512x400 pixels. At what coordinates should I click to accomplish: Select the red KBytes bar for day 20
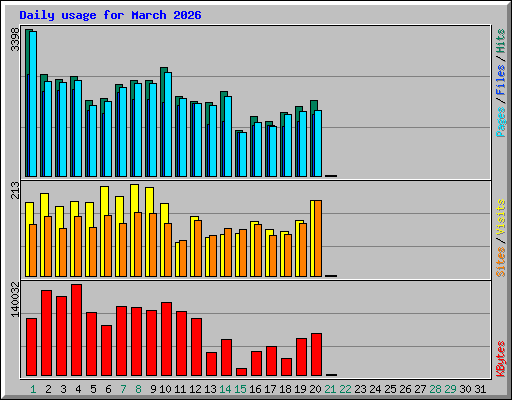coord(316,355)
